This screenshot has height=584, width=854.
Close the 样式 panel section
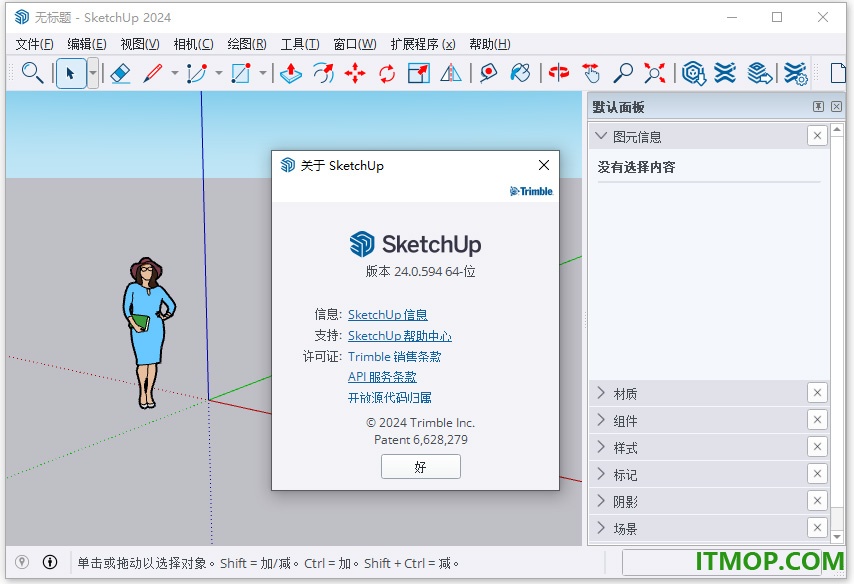(x=817, y=447)
